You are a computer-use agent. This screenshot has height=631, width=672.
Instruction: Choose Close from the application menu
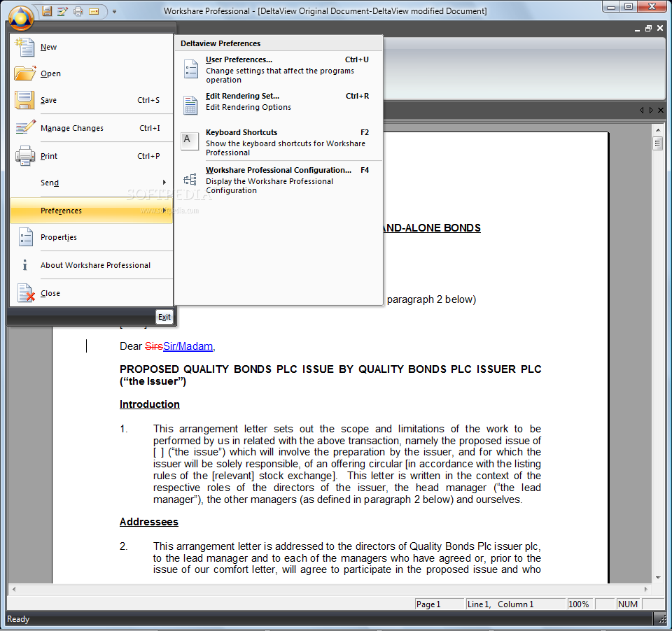92,293
